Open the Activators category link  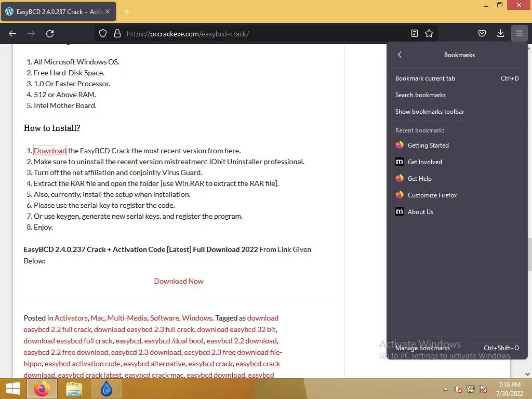click(71, 318)
